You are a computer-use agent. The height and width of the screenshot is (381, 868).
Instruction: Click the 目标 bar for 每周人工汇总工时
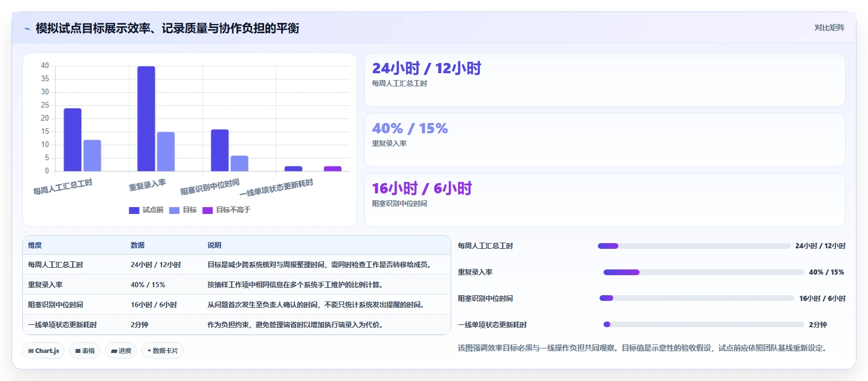(92, 156)
